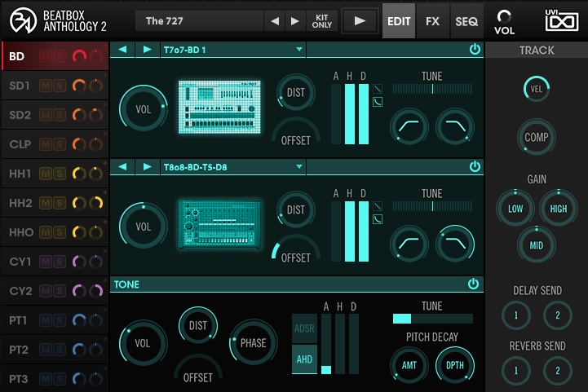Open the kit name field The 727
588x392 pixels.
(x=199, y=21)
